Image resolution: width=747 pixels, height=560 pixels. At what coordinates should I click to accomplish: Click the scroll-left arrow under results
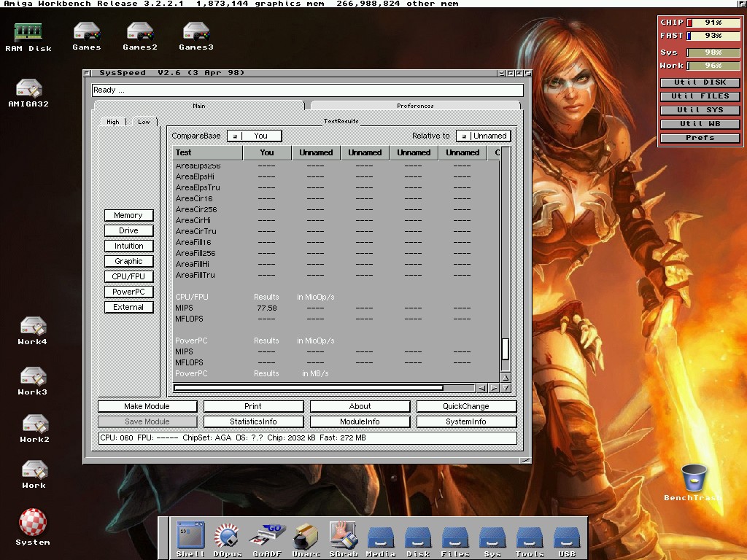pos(482,388)
